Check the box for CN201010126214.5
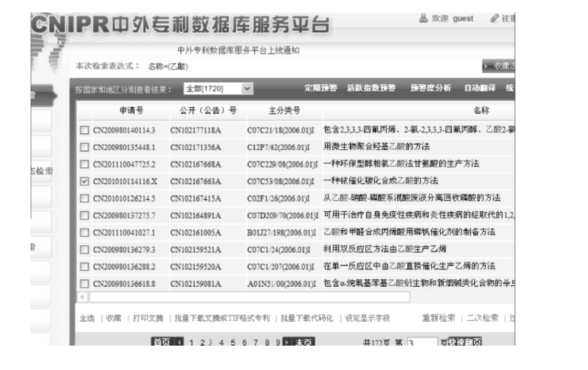 [85, 198]
